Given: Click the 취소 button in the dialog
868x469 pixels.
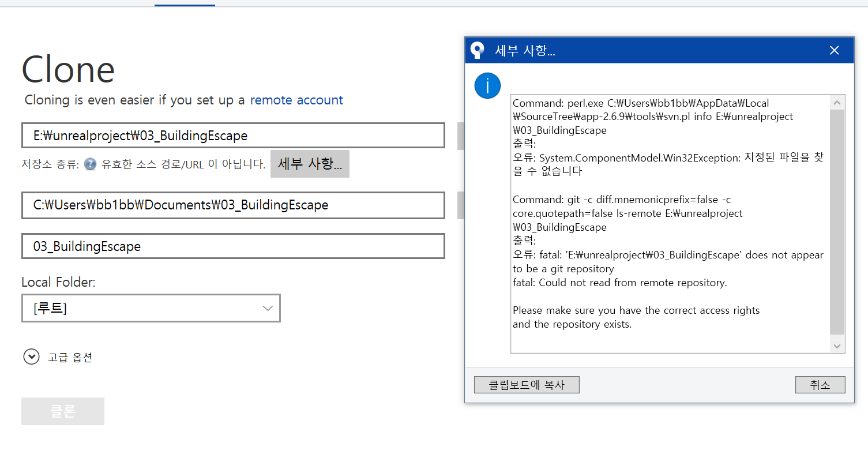Looking at the screenshot, I should [820, 385].
